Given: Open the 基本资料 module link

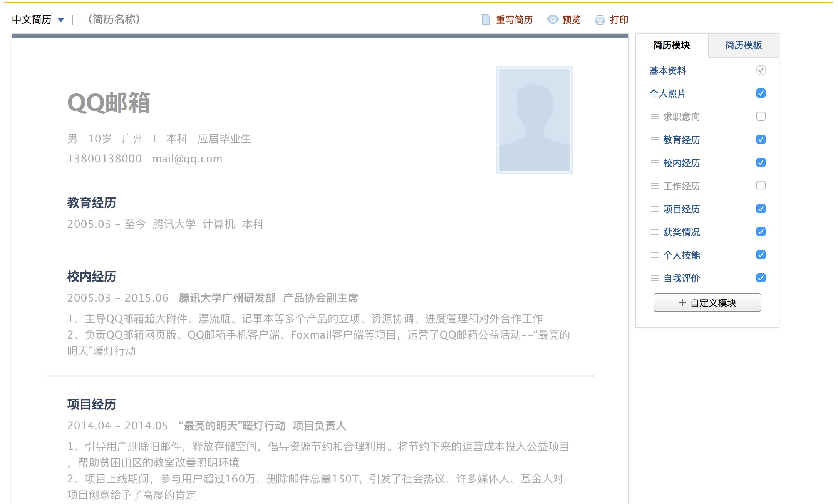Looking at the screenshot, I should (667, 71).
